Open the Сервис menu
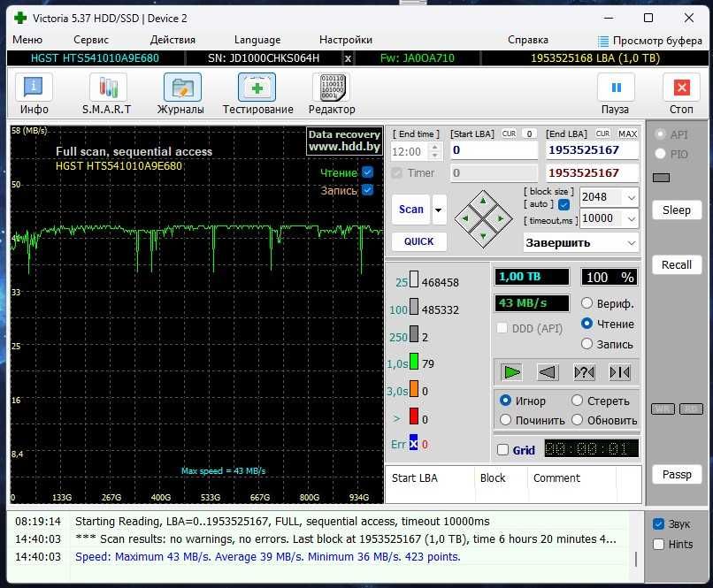 click(x=91, y=40)
